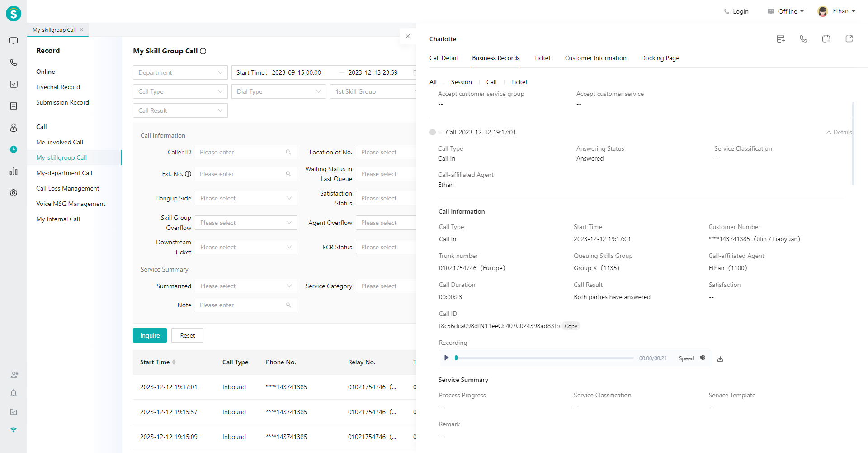This screenshot has height=453, width=868.
Task: Select My-department Call in the menu
Action: 64,173
